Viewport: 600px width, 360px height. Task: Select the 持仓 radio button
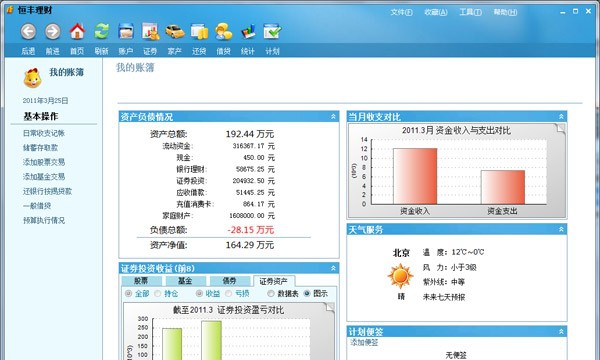(158, 293)
